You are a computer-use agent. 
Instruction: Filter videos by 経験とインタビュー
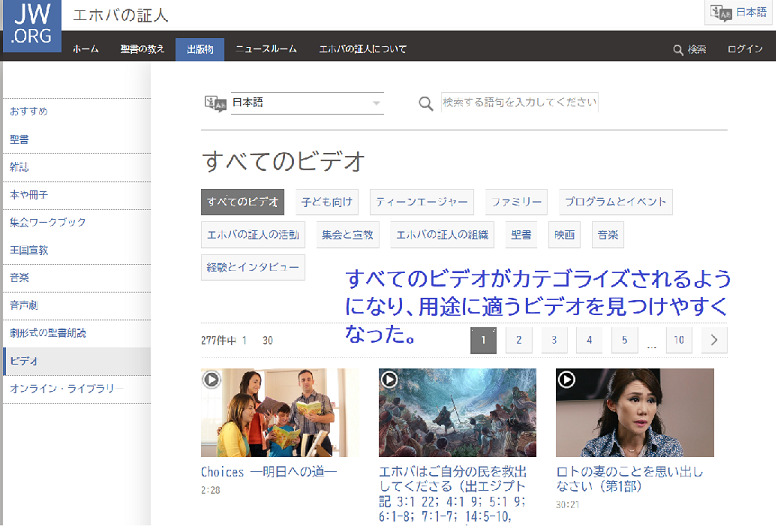(x=253, y=267)
